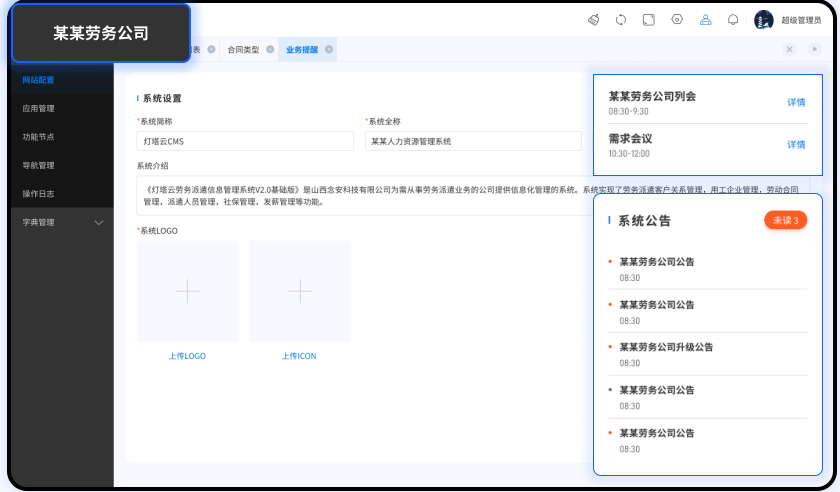Click the blue user icon in header
Image resolution: width=840 pixels, height=492 pixels.
(705, 19)
